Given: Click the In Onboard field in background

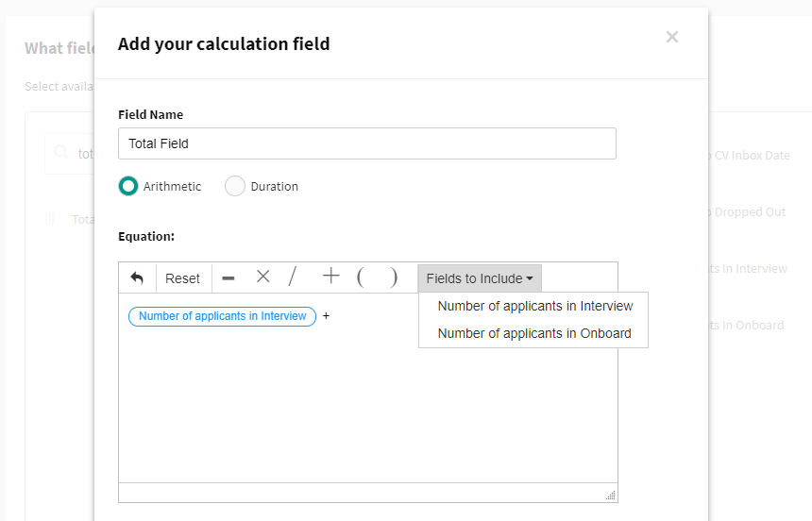Looking at the screenshot, I should click(x=746, y=325).
